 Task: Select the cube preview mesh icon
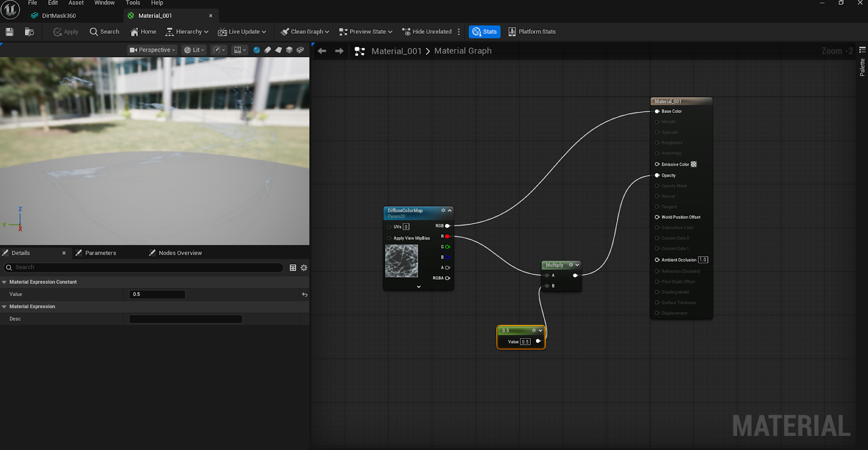289,50
